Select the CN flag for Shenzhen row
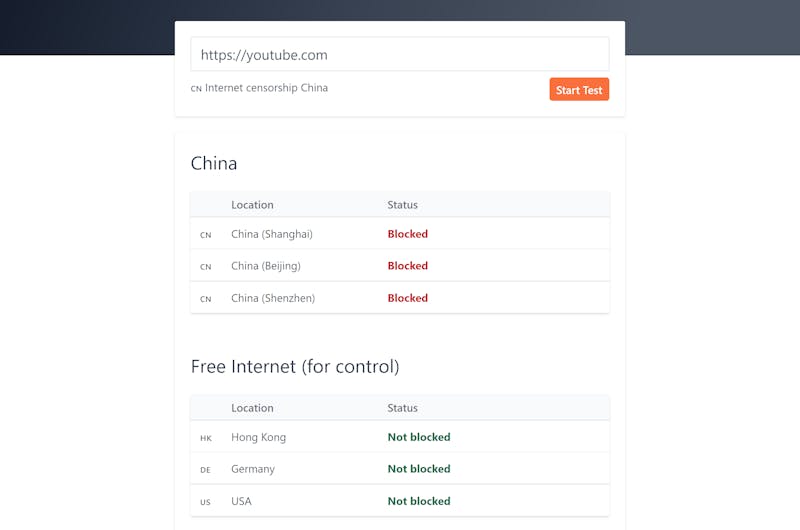 206,299
